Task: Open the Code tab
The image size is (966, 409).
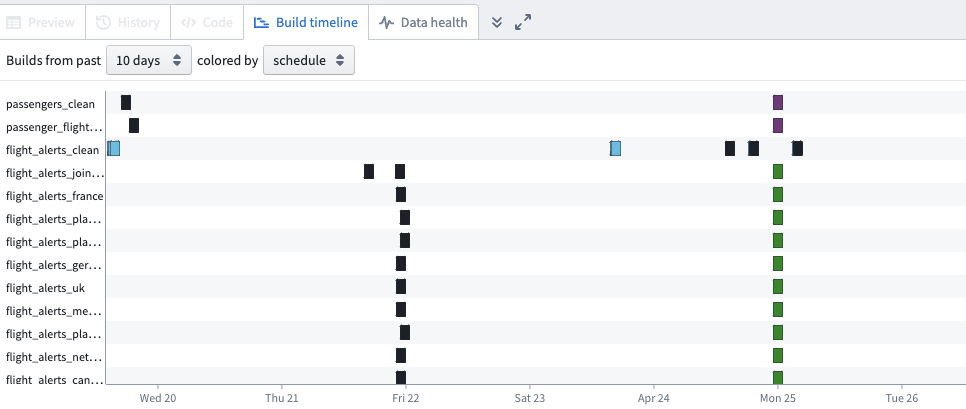Action: point(207,23)
